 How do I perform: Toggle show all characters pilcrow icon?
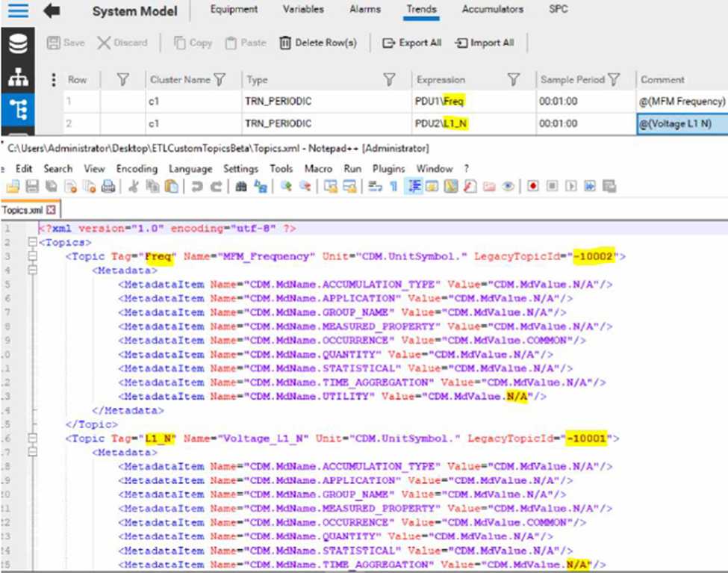pyautogui.click(x=393, y=187)
